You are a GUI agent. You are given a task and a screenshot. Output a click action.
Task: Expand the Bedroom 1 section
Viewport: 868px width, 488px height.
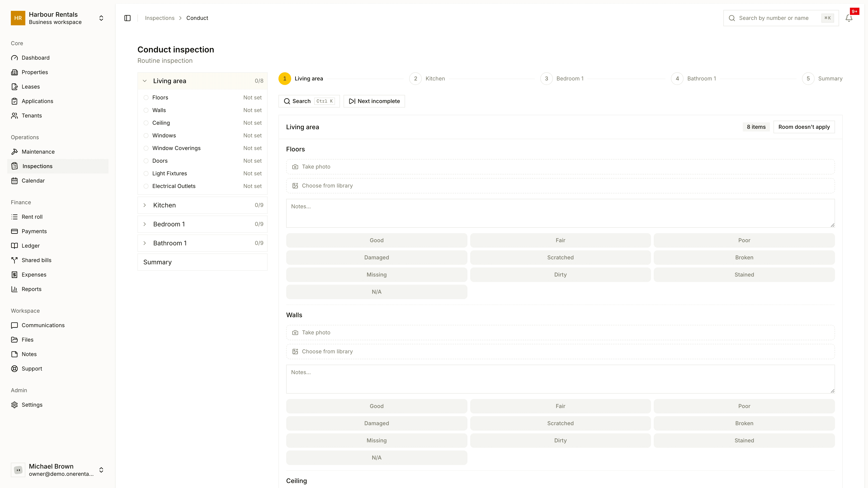203,224
